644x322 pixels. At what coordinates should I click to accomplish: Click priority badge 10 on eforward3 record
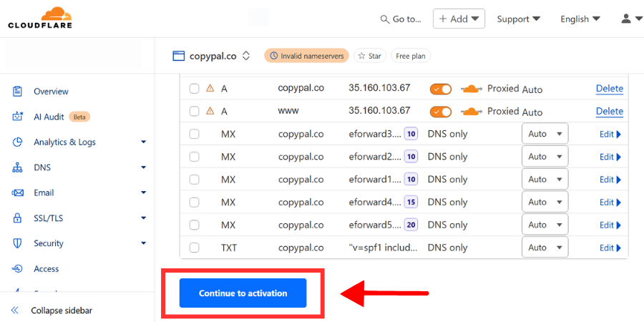(411, 134)
